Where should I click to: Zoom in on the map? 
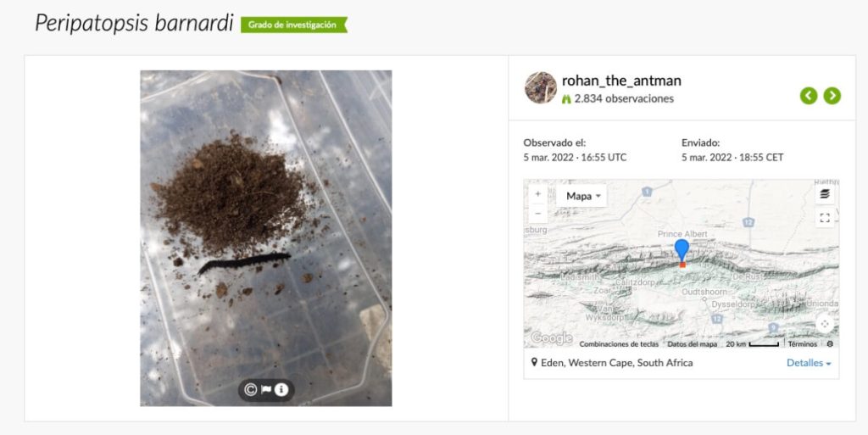538,194
